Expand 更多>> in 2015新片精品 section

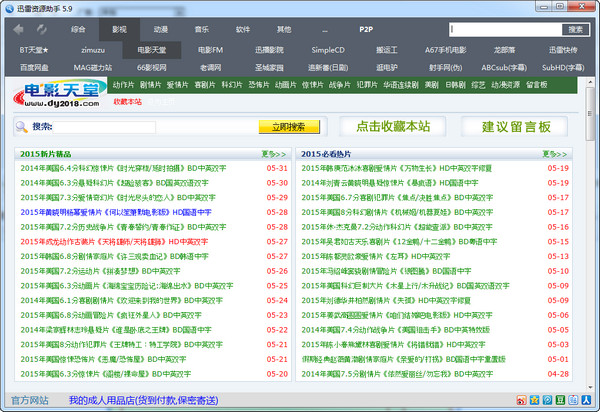click(273, 155)
